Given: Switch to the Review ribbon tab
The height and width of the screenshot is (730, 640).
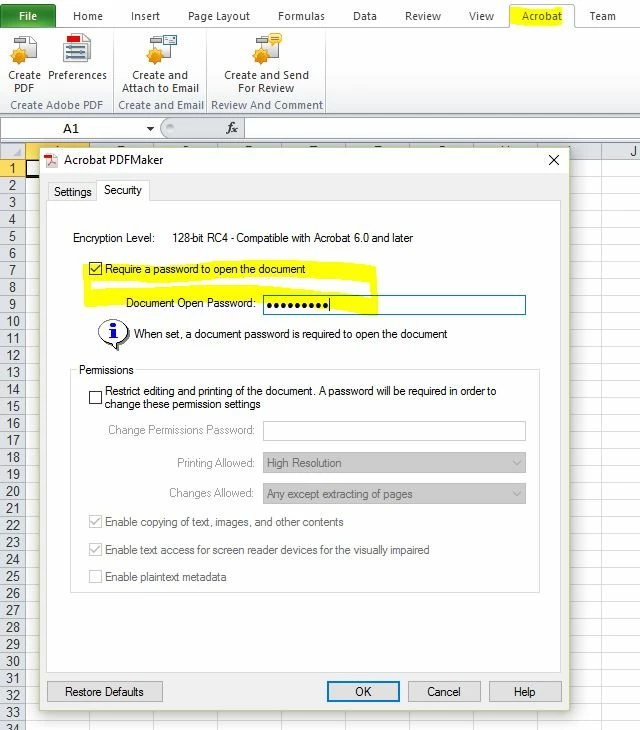Looking at the screenshot, I should pyautogui.click(x=423, y=16).
